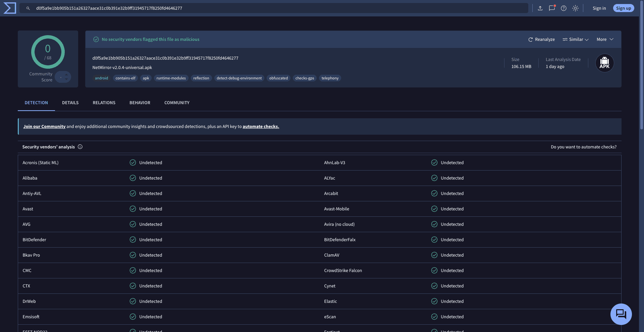Click the Security vendors' analysis info icon
Screen dimensions: 644x332
coord(80,147)
